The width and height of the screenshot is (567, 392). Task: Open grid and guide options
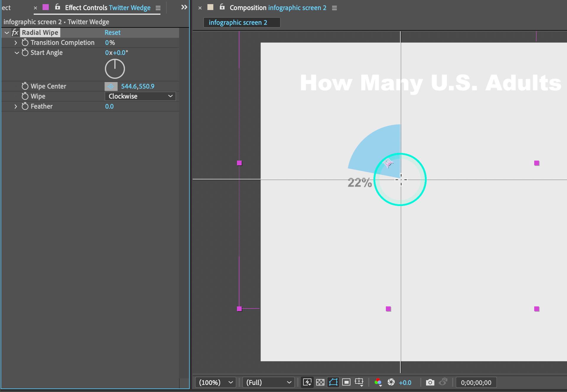(359, 382)
